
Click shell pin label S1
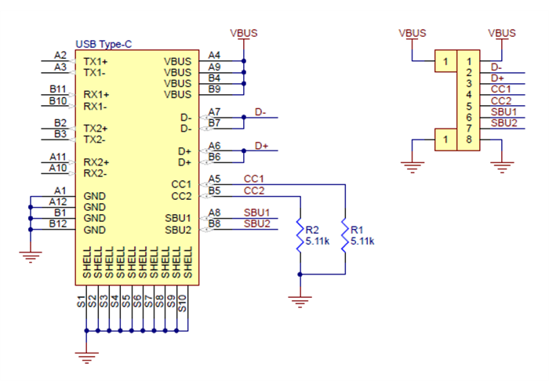pyautogui.click(x=82, y=302)
